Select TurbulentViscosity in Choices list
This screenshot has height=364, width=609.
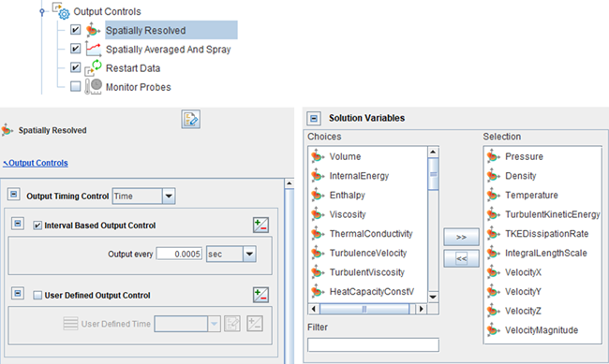(x=366, y=272)
